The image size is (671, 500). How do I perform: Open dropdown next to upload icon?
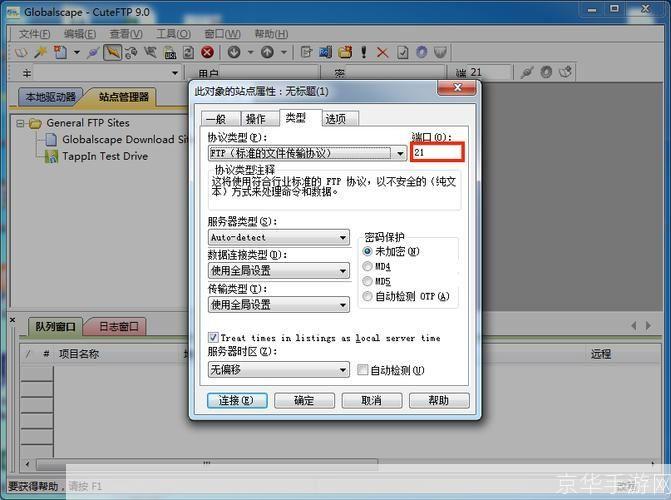click(284, 52)
